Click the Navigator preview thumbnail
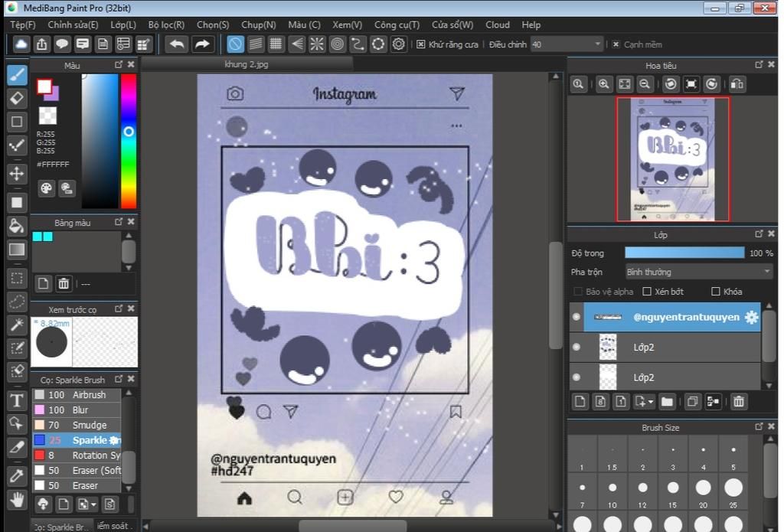Viewport: 784px width, 532px height. pos(673,159)
